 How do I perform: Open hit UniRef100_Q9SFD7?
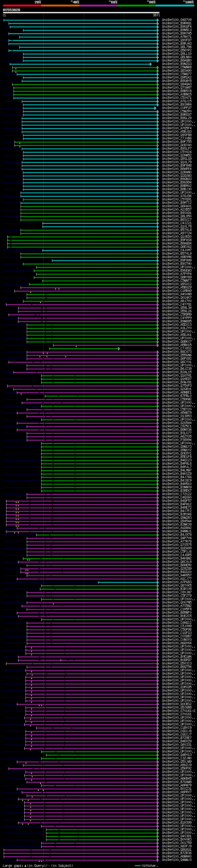[177, 40]
